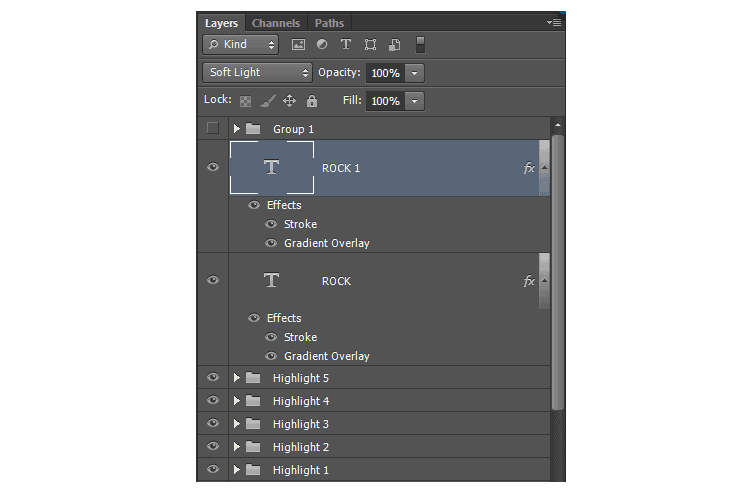Screen dimensions: 740x493
Task: Lock image pixels brush icon
Action: pyautogui.click(x=268, y=100)
